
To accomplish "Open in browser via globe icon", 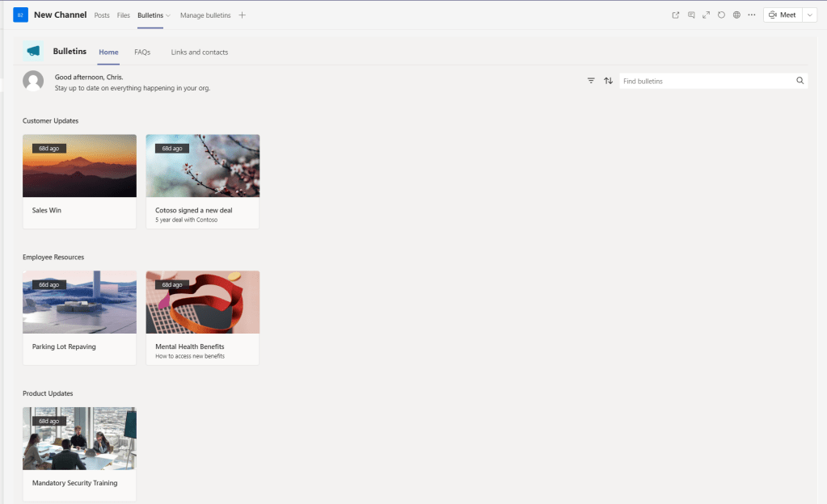I will click(736, 15).
